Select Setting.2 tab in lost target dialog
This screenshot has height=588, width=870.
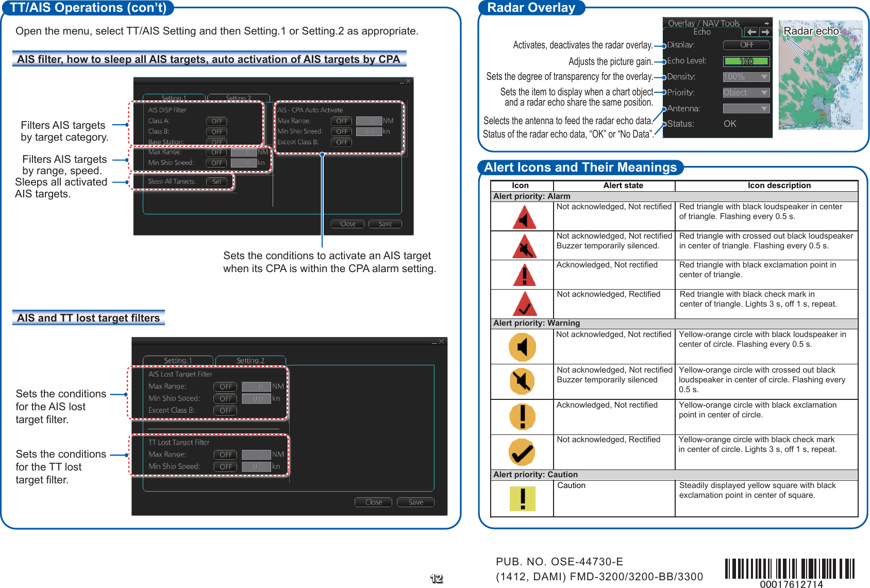tap(250, 360)
